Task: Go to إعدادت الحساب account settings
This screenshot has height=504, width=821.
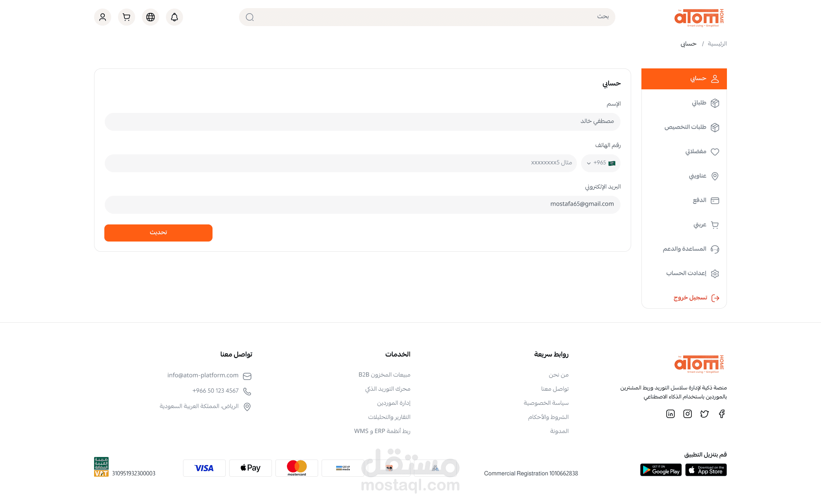Action: pyautogui.click(x=686, y=273)
